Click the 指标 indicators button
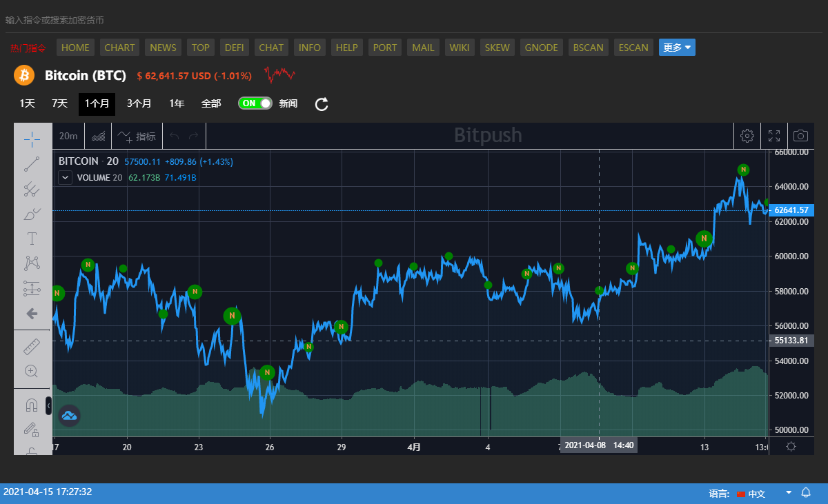Screen dimensions: 828x504 (x=137, y=136)
